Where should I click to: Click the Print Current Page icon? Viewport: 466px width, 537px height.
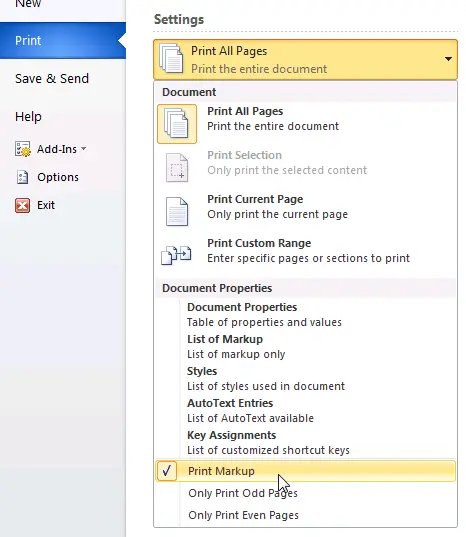pyautogui.click(x=177, y=211)
